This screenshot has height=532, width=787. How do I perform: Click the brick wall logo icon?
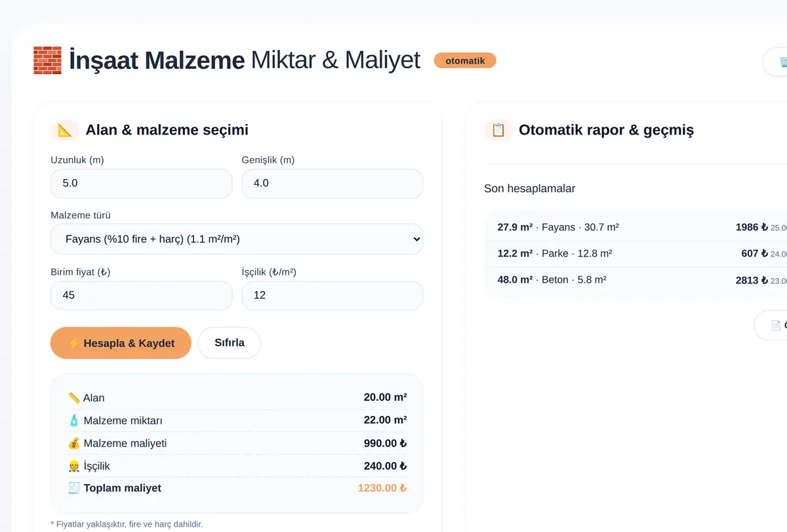pos(47,60)
